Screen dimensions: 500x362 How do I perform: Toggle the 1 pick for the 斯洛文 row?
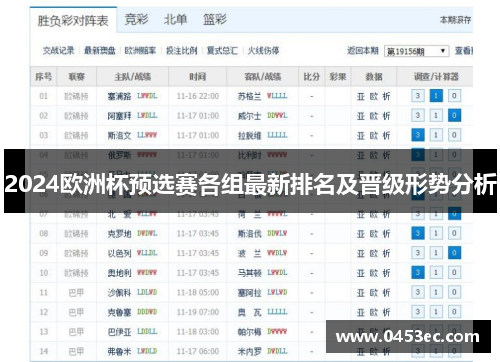tap(436, 135)
